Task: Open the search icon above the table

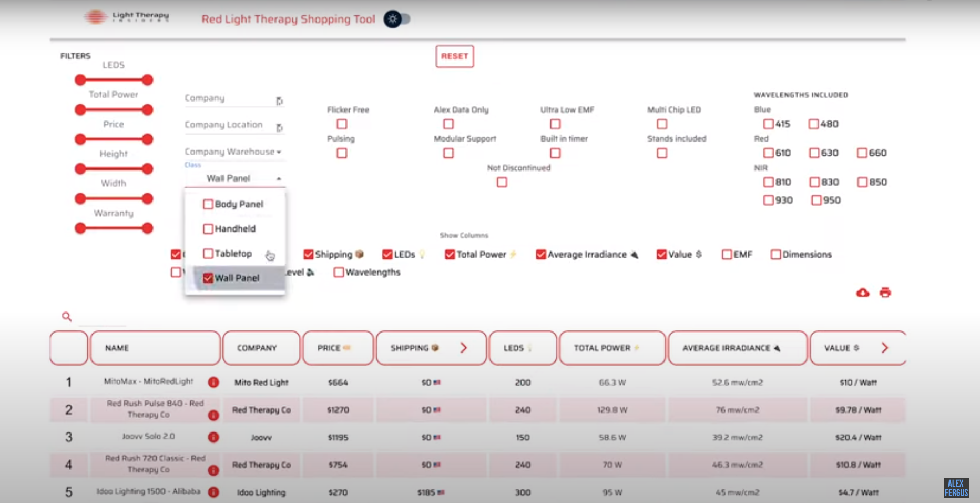Action: (67, 316)
